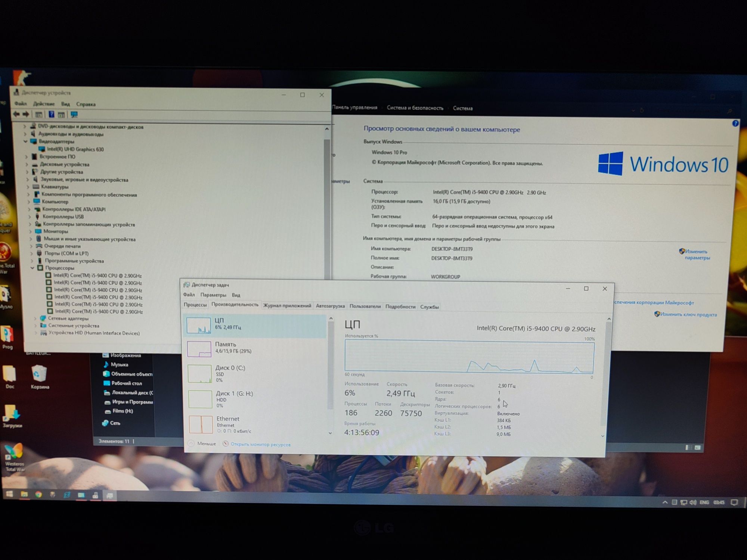Viewport: 747px width, 560px height.
Task: Open the Windows Start button
Action: (x=10, y=494)
